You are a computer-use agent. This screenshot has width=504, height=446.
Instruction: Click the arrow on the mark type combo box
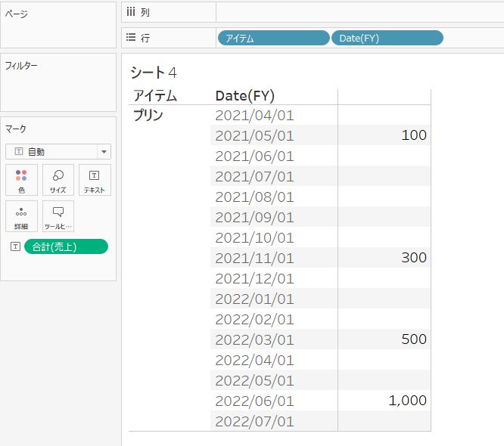104,151
